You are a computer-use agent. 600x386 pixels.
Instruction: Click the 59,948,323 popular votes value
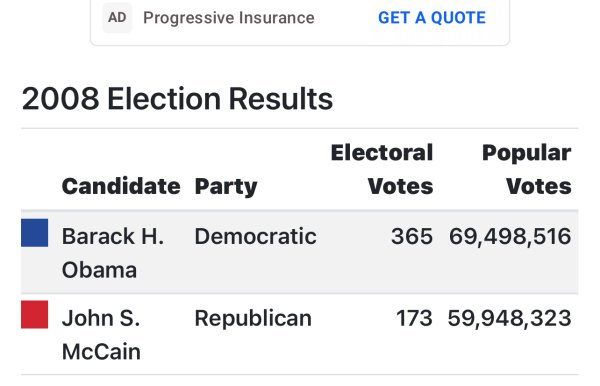(x=509, y=318)
